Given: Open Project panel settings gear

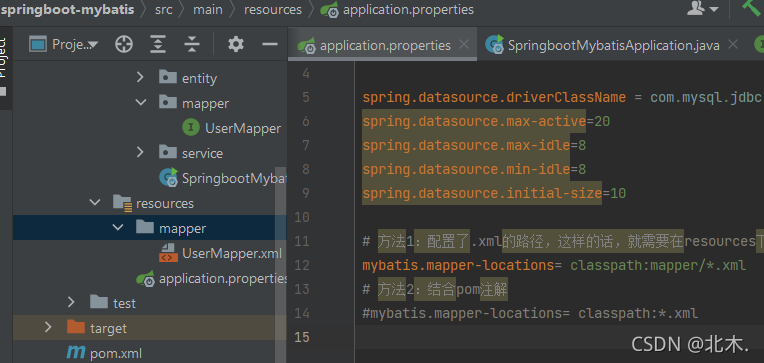Looking at the screenshot, I should (x=236, y=45).
